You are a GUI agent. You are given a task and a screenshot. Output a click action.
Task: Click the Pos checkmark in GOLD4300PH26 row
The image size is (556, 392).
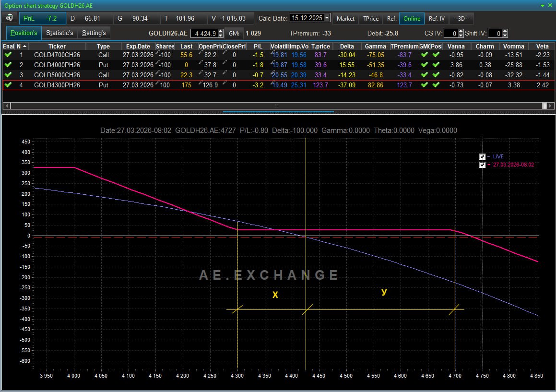click(x=436, y=85)
